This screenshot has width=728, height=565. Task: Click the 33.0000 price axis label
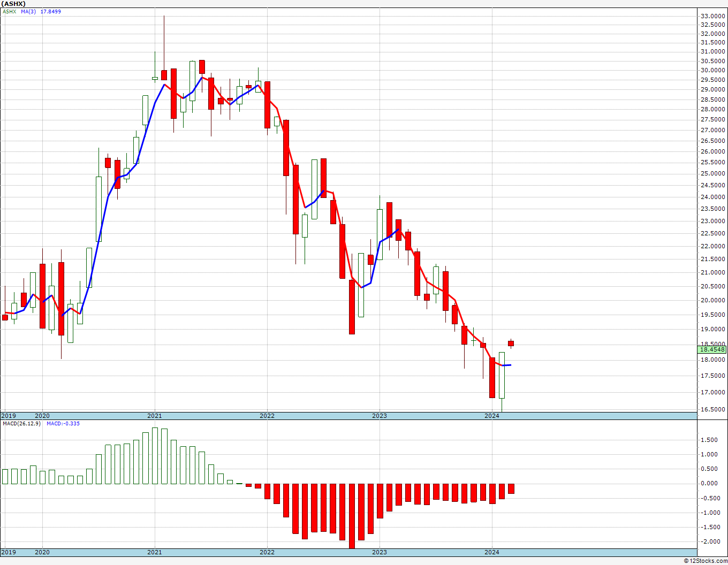pos(713,16)
